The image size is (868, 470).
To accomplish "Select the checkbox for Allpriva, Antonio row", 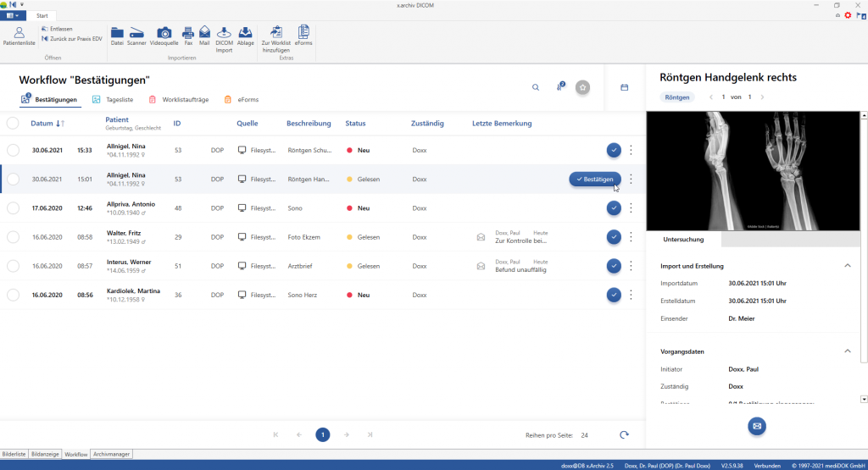I will (x=13, y=207).
